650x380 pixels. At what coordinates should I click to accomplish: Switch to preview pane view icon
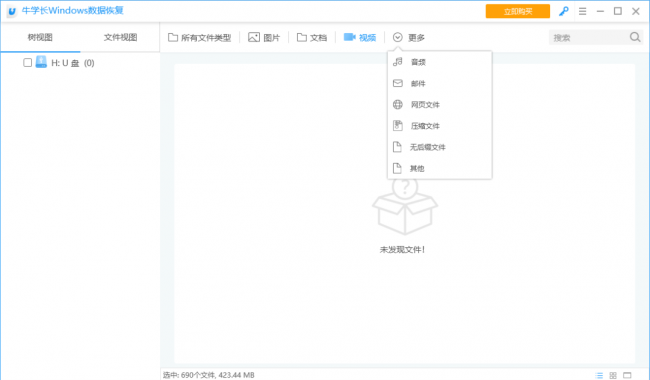click(627, 375)
